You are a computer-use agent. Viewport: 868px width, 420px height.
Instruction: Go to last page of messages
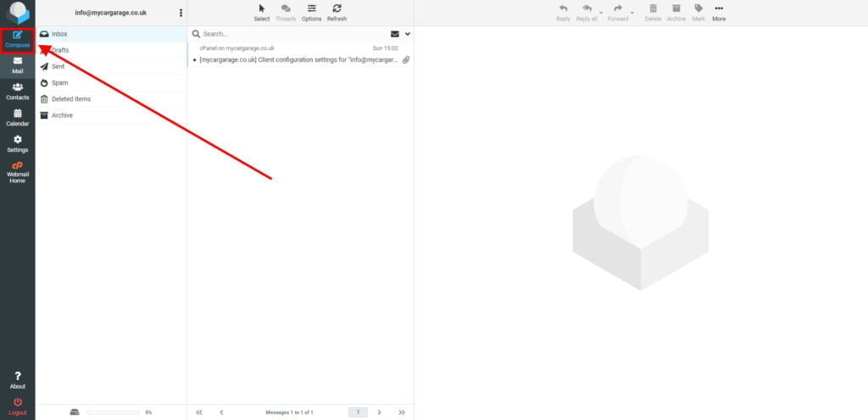pos(402,412)
